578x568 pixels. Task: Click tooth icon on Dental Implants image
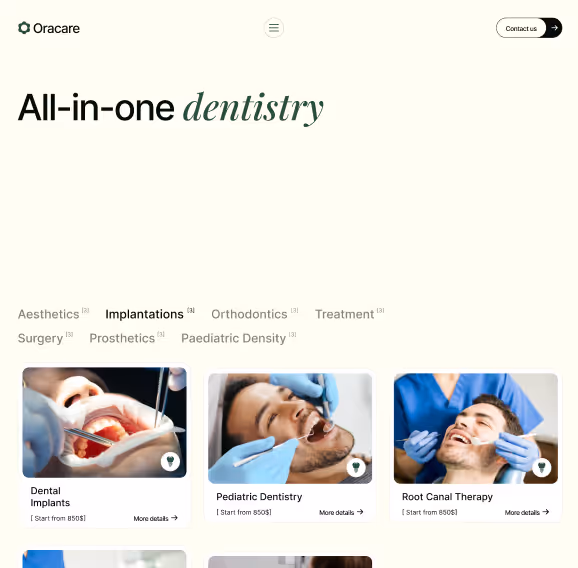click(170, 461)
